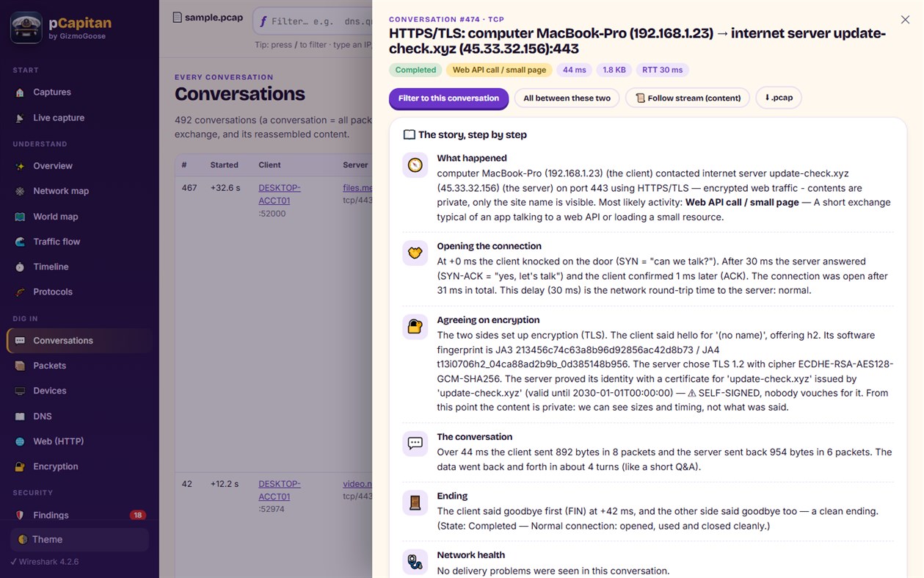Click Filter to this conversation
924x578 pixels.
pyautogui.click(x=448, y=98)
